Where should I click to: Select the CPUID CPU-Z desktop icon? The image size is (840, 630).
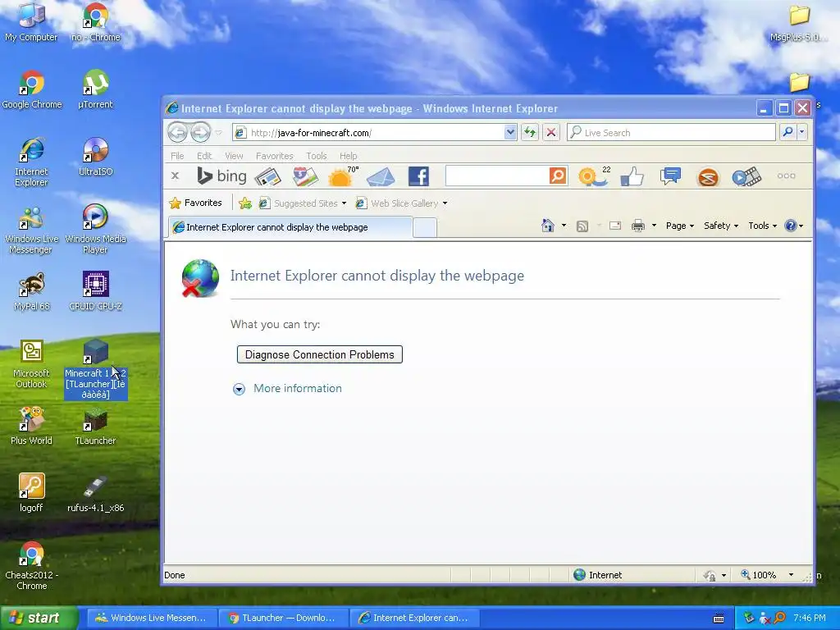point(95,291)
